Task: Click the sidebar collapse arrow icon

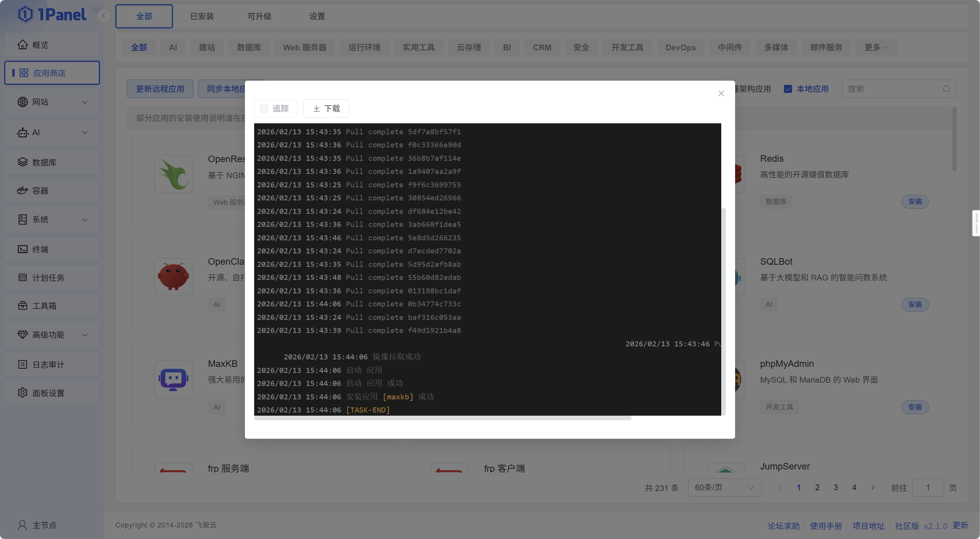Action: (103, 16)
